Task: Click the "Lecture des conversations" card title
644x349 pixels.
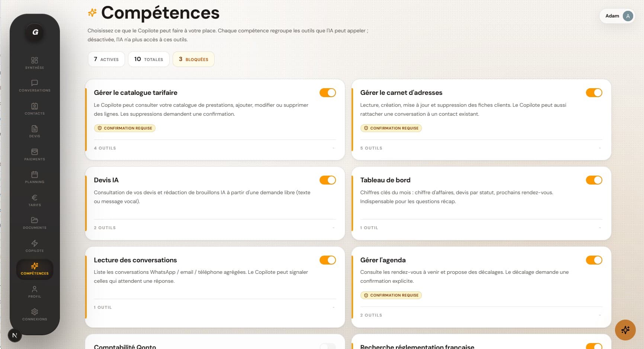Action: (135, 260)
